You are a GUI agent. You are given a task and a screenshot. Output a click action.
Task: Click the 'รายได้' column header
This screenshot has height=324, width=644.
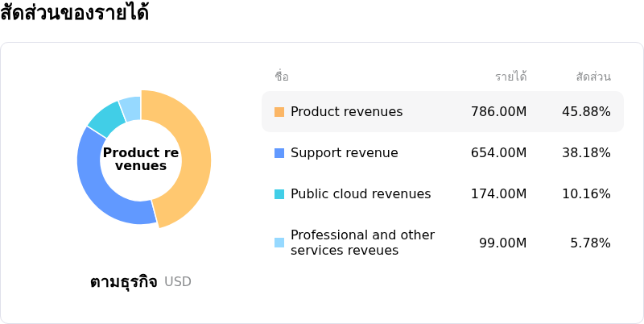pos(511,76)
